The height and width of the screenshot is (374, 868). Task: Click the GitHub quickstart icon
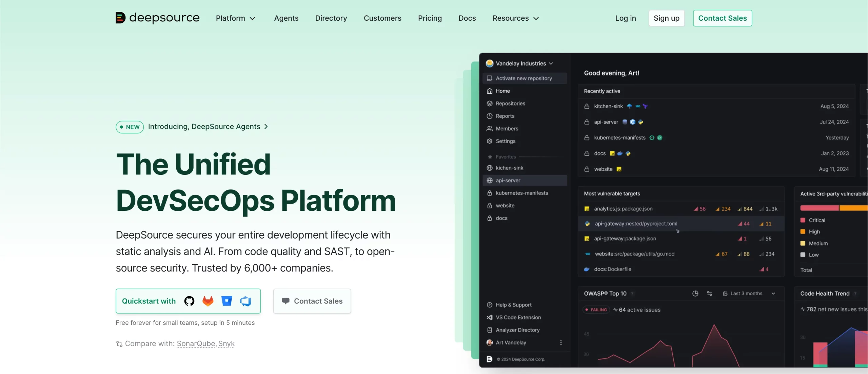click(x=189, y=301)
